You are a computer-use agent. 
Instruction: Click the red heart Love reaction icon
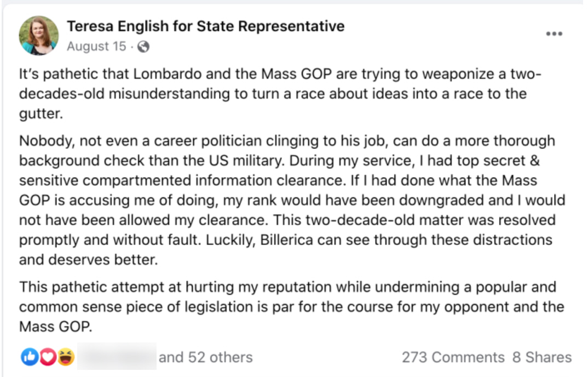click(x=47, y=357)
